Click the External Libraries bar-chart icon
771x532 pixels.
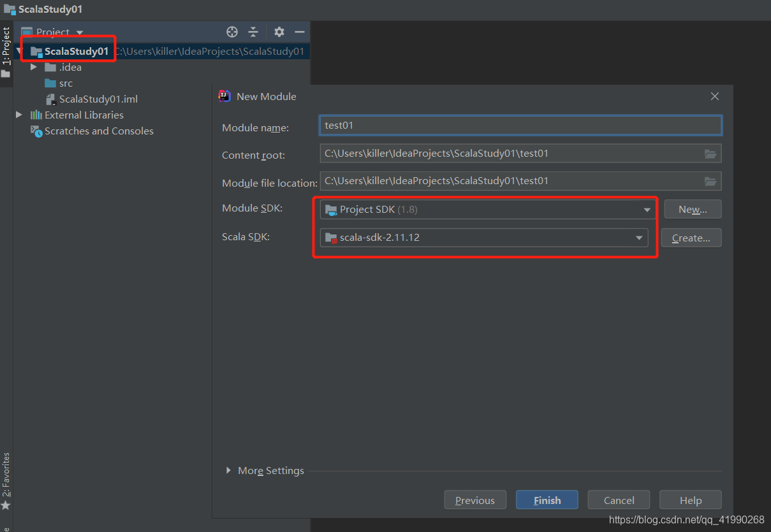(x=36, y=115)
